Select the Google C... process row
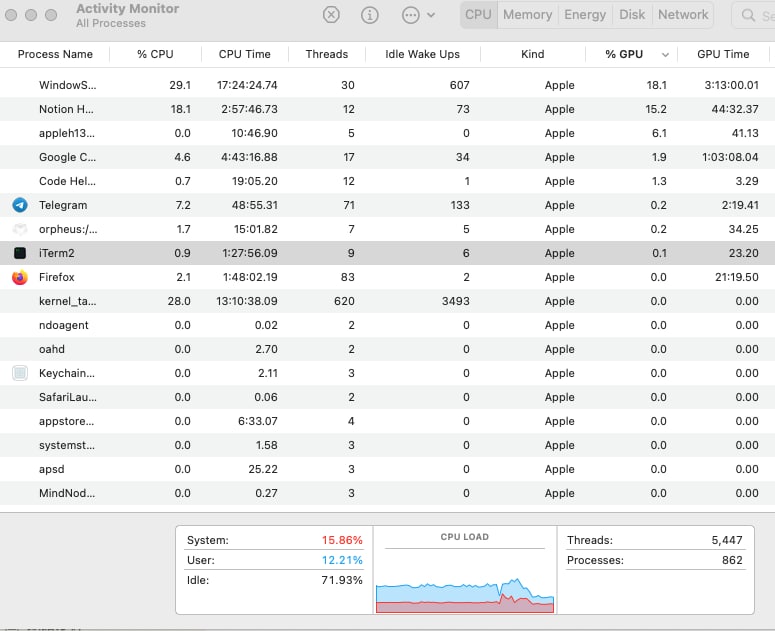This screenshot has width=775, height=631. pos(388,157)
